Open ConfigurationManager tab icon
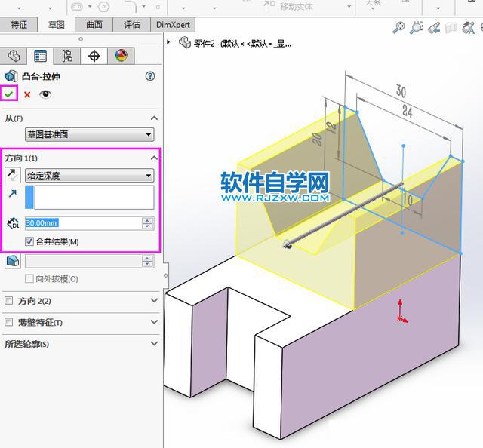This screenshot has height=448, width=483. click(x=67, y=56)
